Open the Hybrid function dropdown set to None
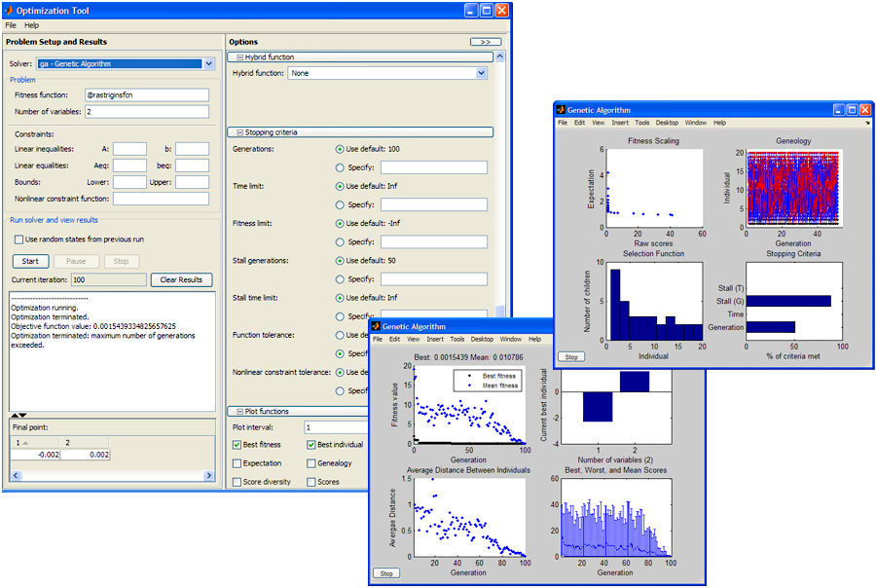Screen dimensions: 876x588 point(480,72)
